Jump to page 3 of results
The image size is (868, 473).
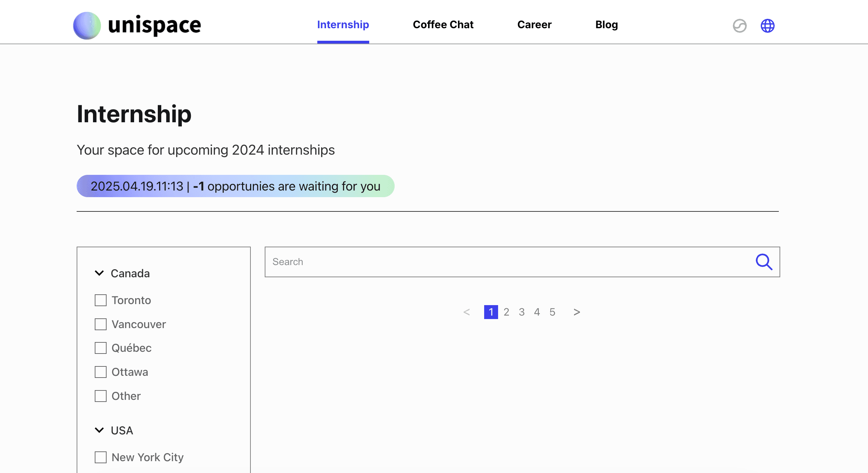pyautogui.click(x=521, y=312)
